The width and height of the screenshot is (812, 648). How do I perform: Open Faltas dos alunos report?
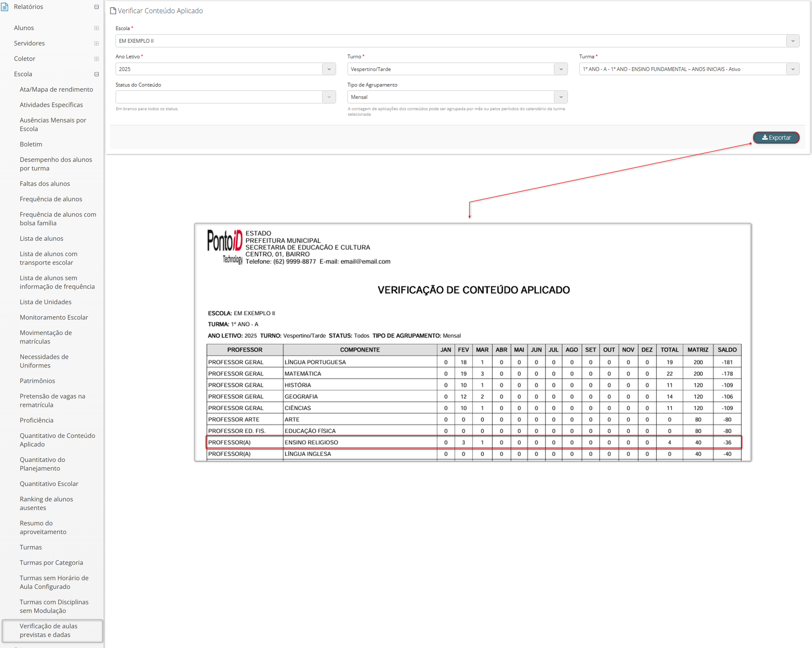pyautogui.click(x=45, y=184)
